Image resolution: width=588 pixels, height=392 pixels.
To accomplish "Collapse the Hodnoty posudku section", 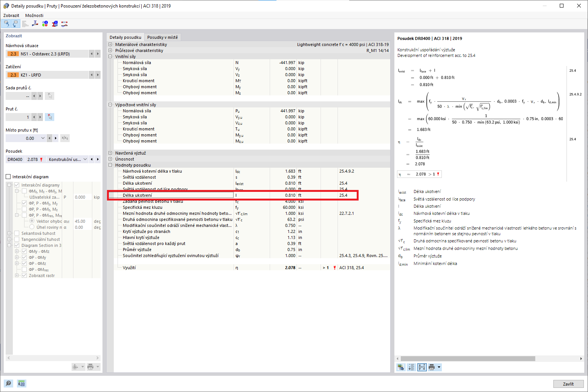I will [x=110, y=165].
